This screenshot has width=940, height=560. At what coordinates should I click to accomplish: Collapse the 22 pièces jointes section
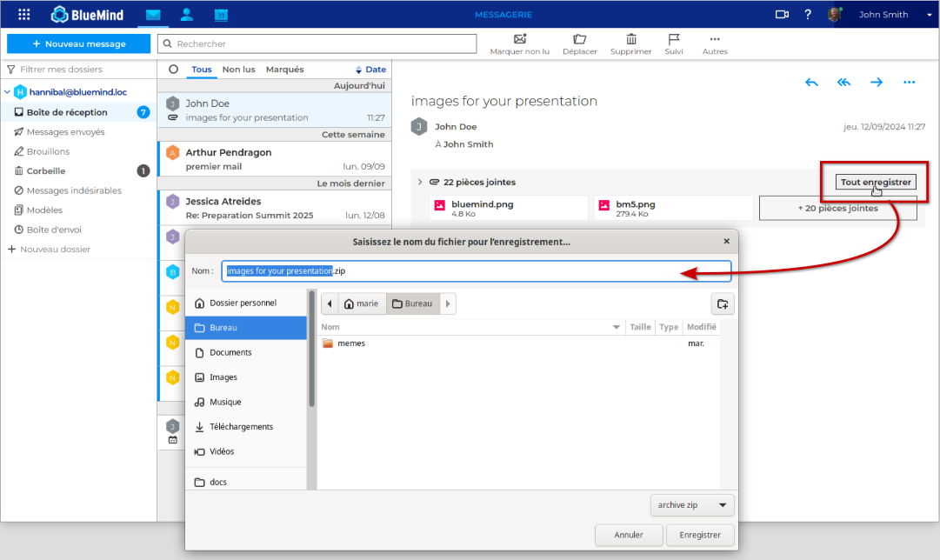coord(420,183)
